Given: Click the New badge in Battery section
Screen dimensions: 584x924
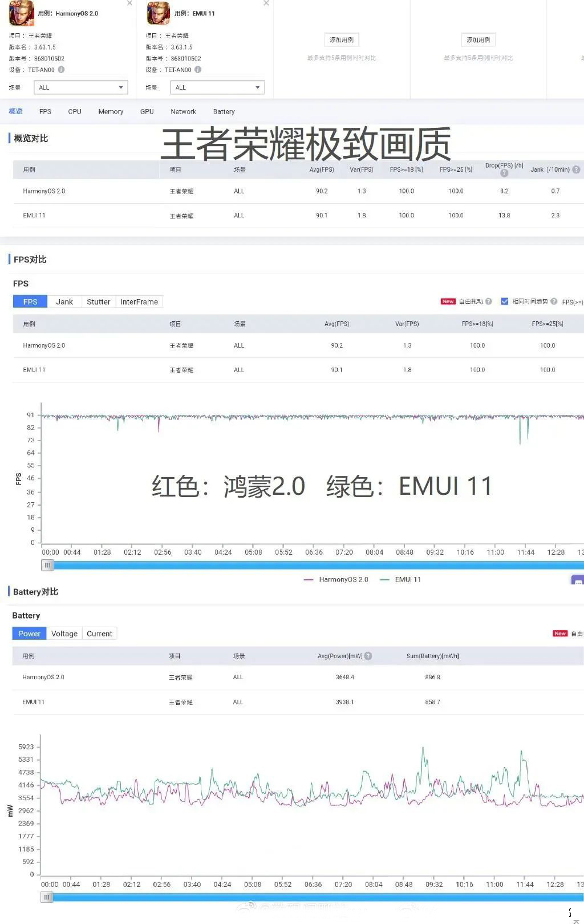Looking at the screenshot, I should coord(560,634).
